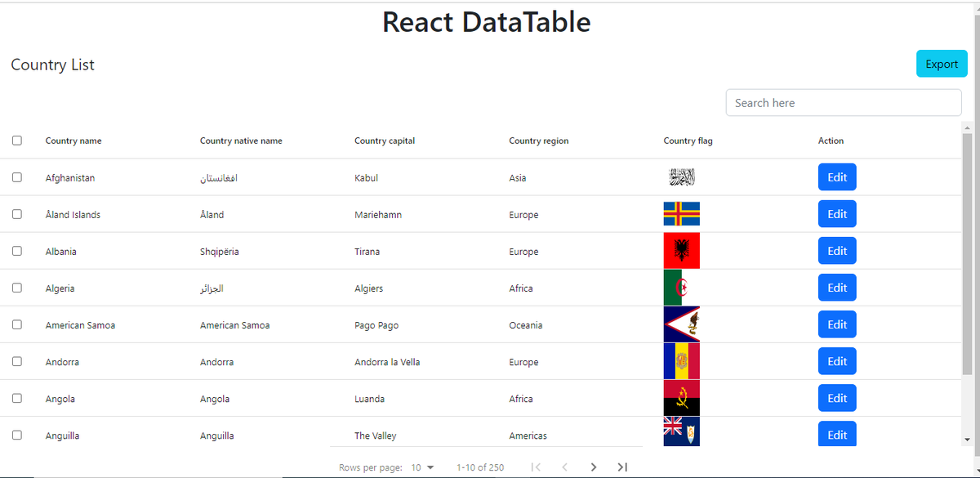Toggle the select-all header checkbox
The image size is (980, 478).
click(x=17, y=141)
